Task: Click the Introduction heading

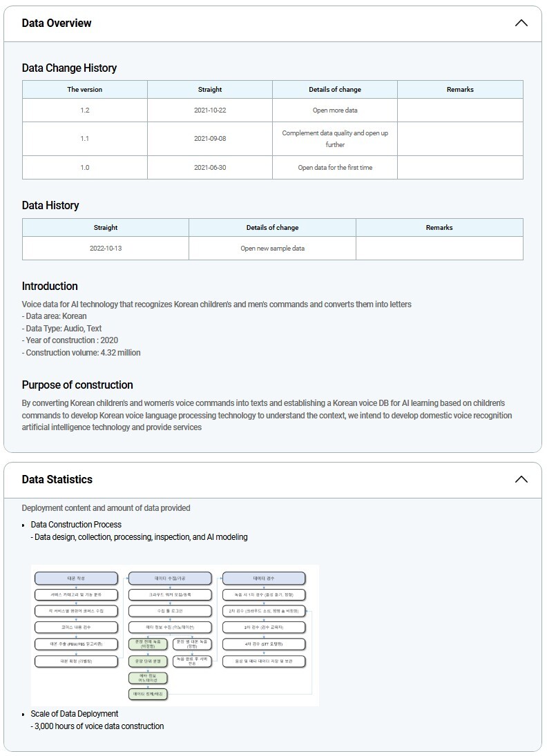Action: (x=50, y=286)
